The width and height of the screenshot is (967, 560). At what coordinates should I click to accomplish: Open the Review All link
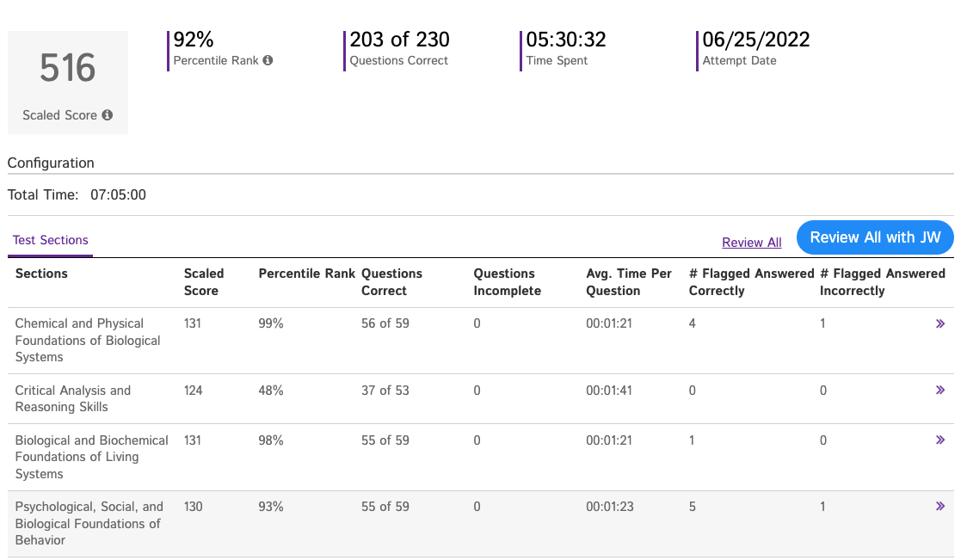click(x=752, y=243)
